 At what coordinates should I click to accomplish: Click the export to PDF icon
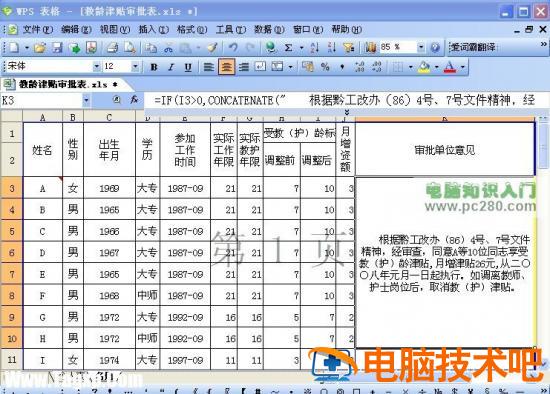click(x=92, y=47)
